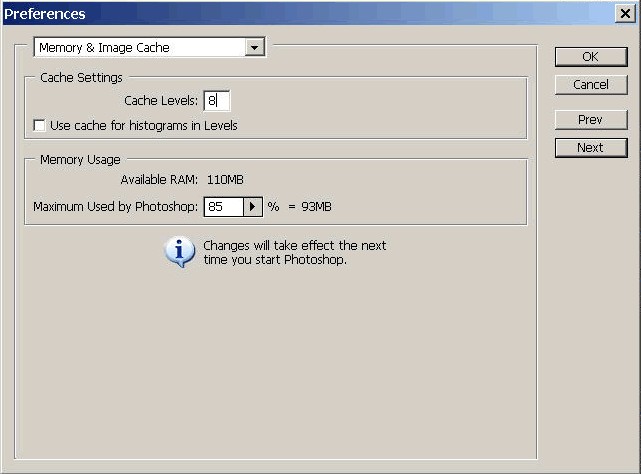This screenshot has width=641, height=474.
Task: Click the Cancel button
Action: pyautogui.click(x=591, y=85)
